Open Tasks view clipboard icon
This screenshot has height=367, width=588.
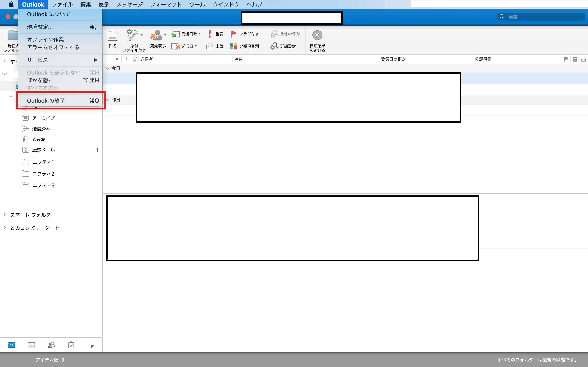click(x=71, y=345)
